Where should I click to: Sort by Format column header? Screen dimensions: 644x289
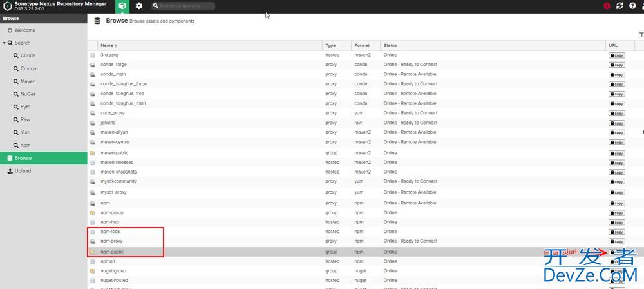click(x=366, y=45)
